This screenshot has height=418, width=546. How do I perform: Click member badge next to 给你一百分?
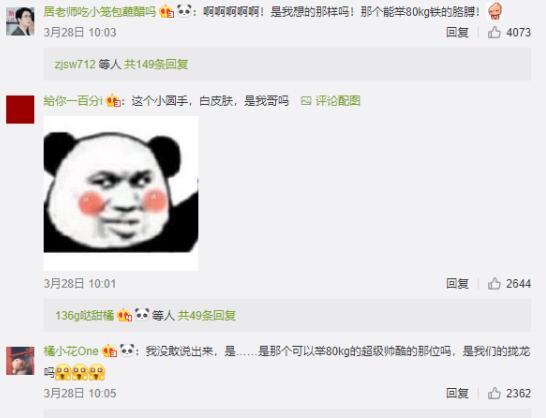coord(114,101)
